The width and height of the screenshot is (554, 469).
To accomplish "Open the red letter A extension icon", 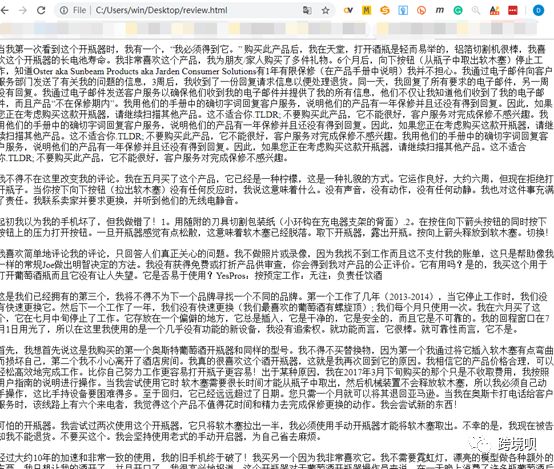I will pyautogui.click(x=494, y=10).
